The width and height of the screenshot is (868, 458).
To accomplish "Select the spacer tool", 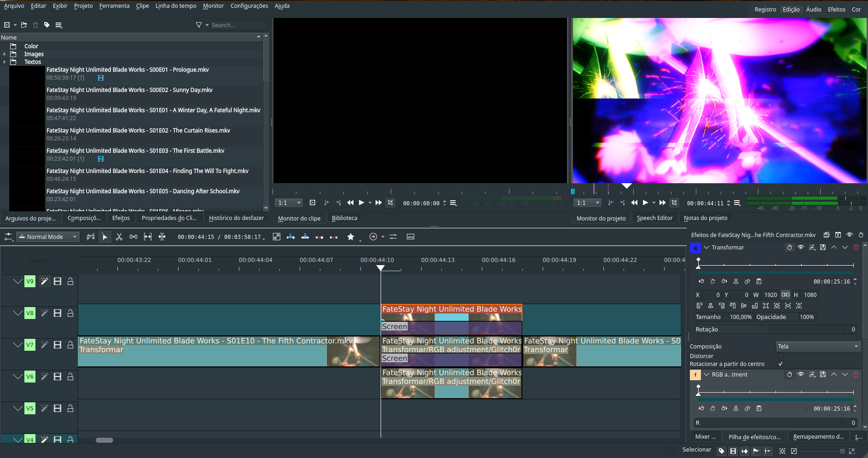I will coord(133,237).
